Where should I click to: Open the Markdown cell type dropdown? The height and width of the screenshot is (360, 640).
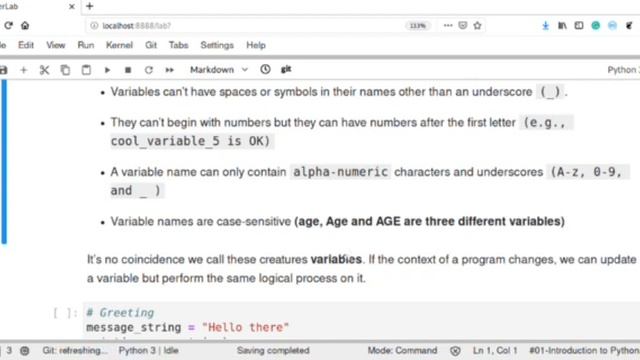click(x=219, y=70)
